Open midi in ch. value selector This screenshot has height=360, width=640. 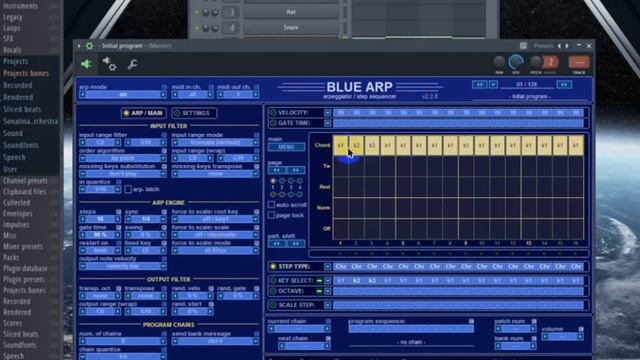click(x=192, y=95)
